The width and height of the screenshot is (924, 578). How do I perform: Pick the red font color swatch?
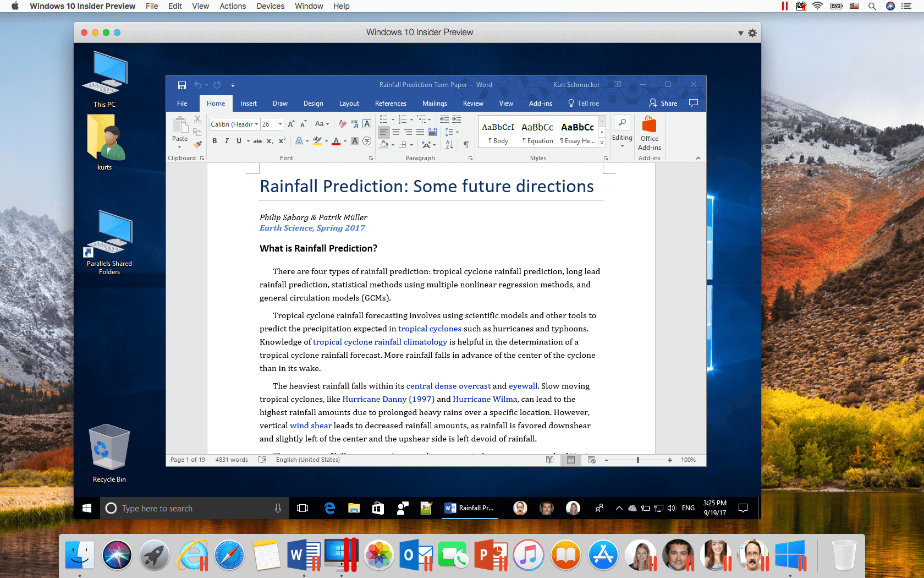[336, 141]
